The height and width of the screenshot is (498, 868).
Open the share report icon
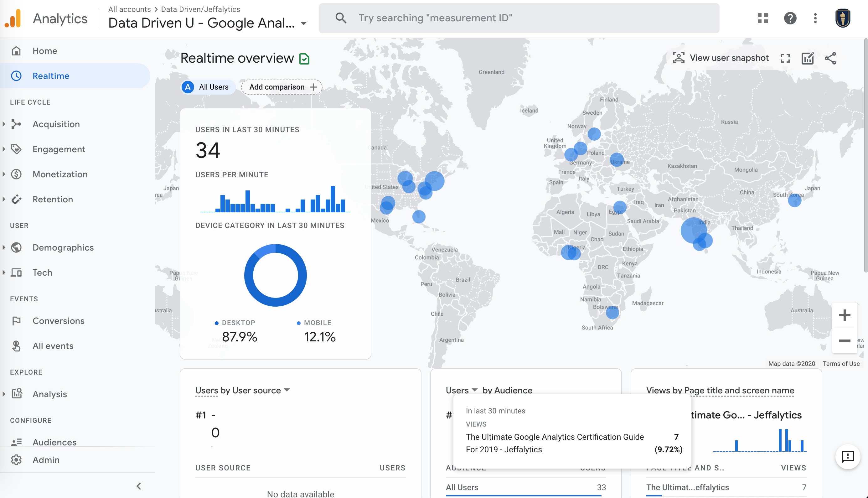(830, 58)
